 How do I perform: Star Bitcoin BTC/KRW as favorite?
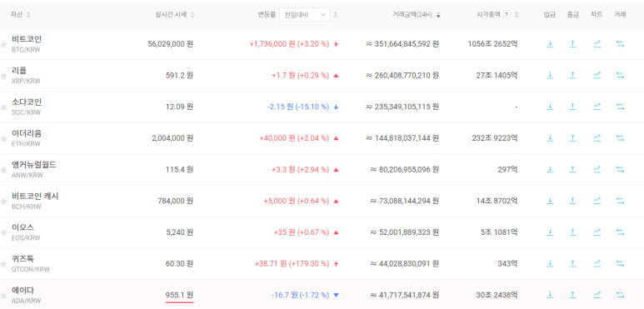(3, 44)
